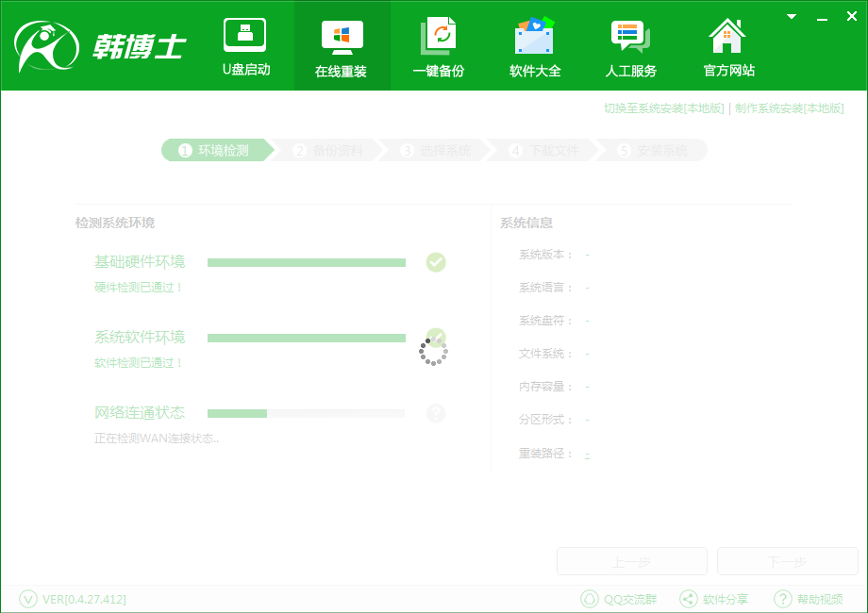868x613 pixels.
Task: Click the green checkmark beside 基础硬件环境
Action: (435, 262)
